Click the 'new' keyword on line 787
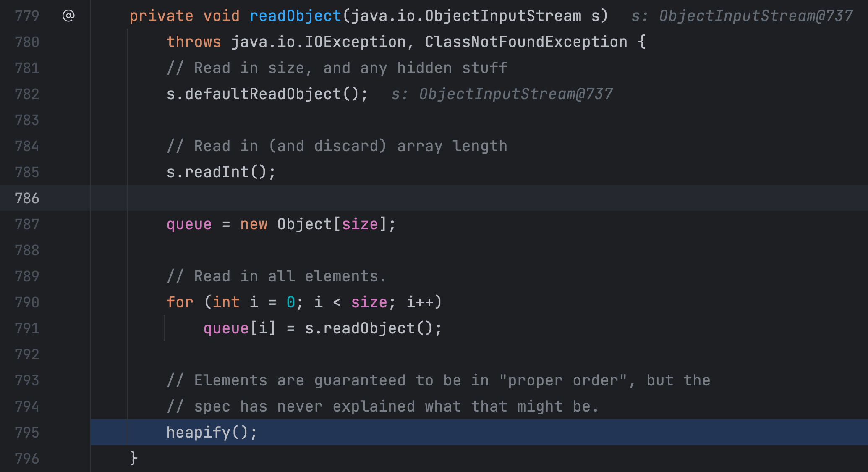 pyautogui.click(x=254, y=224)
